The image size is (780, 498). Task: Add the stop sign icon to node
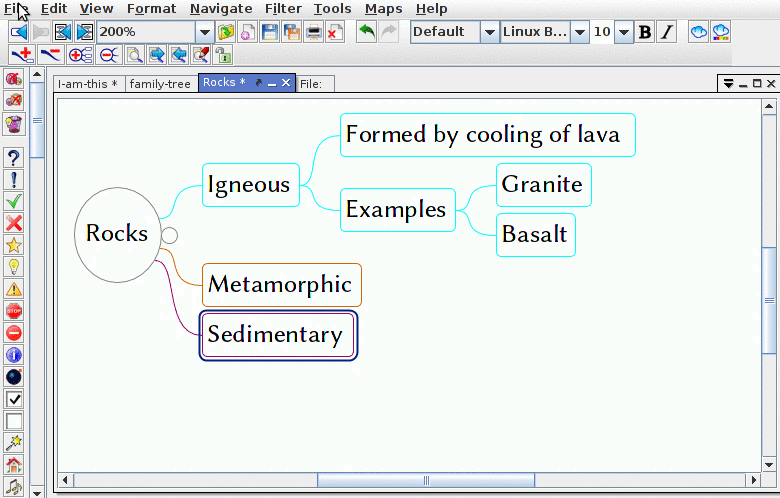[x=14, y=311]
